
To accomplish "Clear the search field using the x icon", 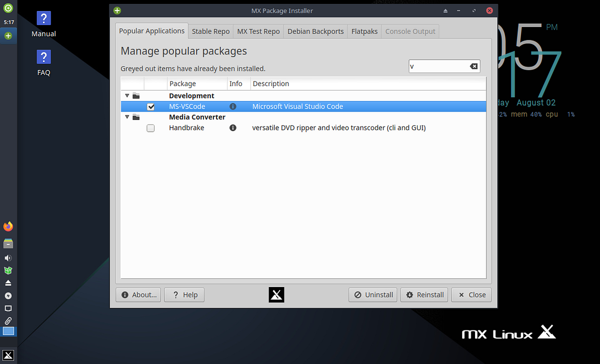I will pyautogui.click(x=473, y=65).
